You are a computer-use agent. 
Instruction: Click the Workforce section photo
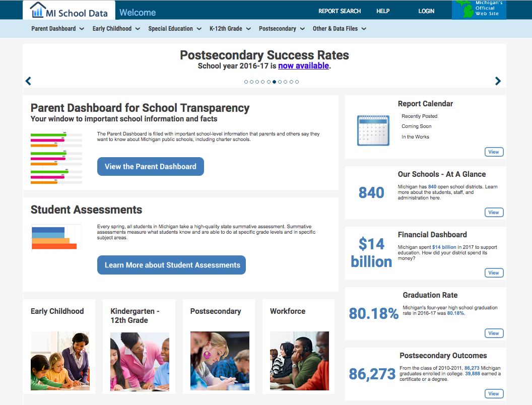click(x=299, y=361)
